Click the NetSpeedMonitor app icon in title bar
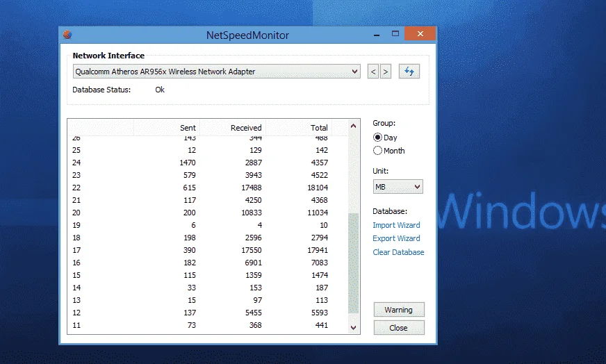606x364 pixels. (67, 35)
